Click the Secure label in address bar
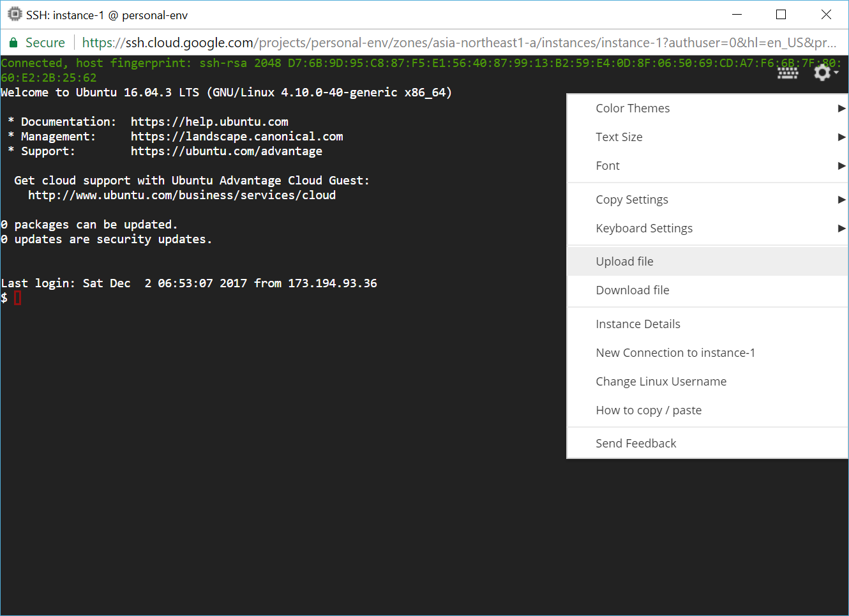Viewport: 849px width, 616px height. click(x=45, y=43)
